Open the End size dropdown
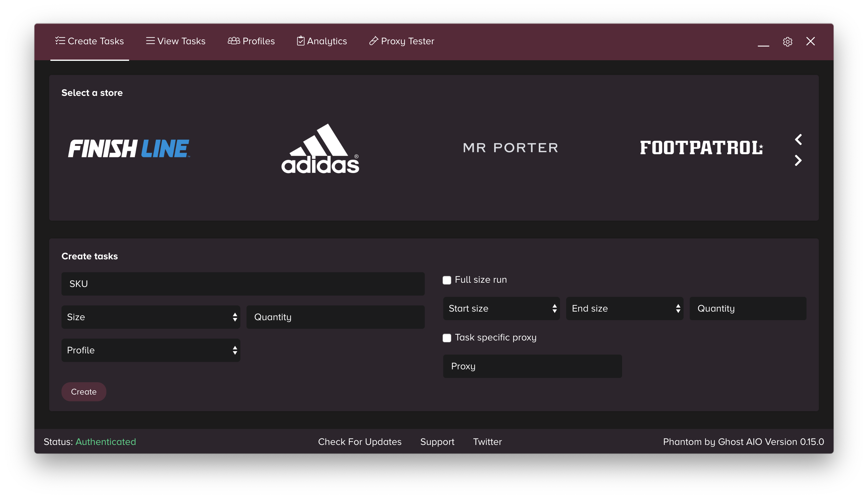 tap(625, 308)
